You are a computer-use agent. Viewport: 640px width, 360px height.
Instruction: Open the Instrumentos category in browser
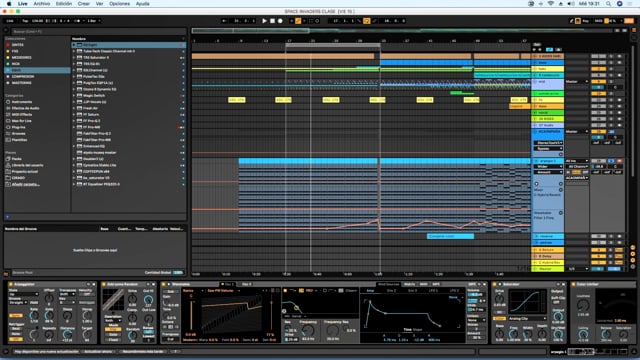[22, 102]
